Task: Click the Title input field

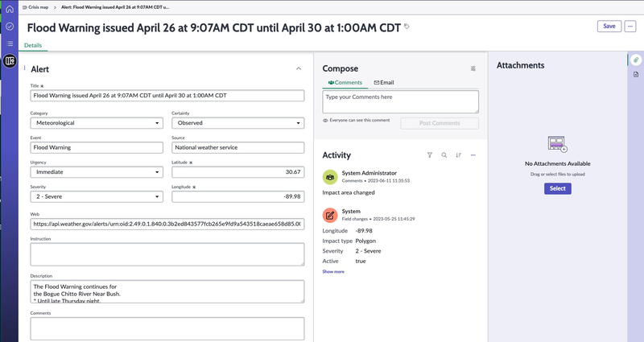Action: pyautogui.click(x=167, y=96)
